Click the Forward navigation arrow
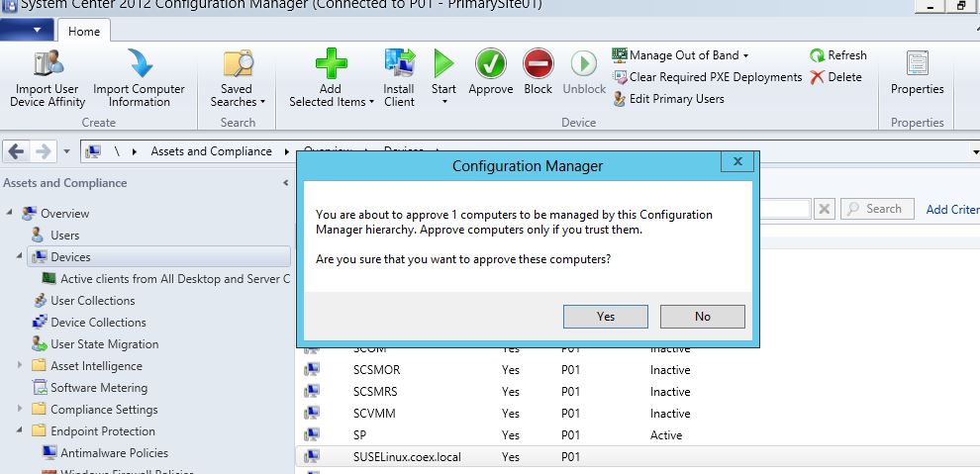980x474 pixels. click(44, 151)
